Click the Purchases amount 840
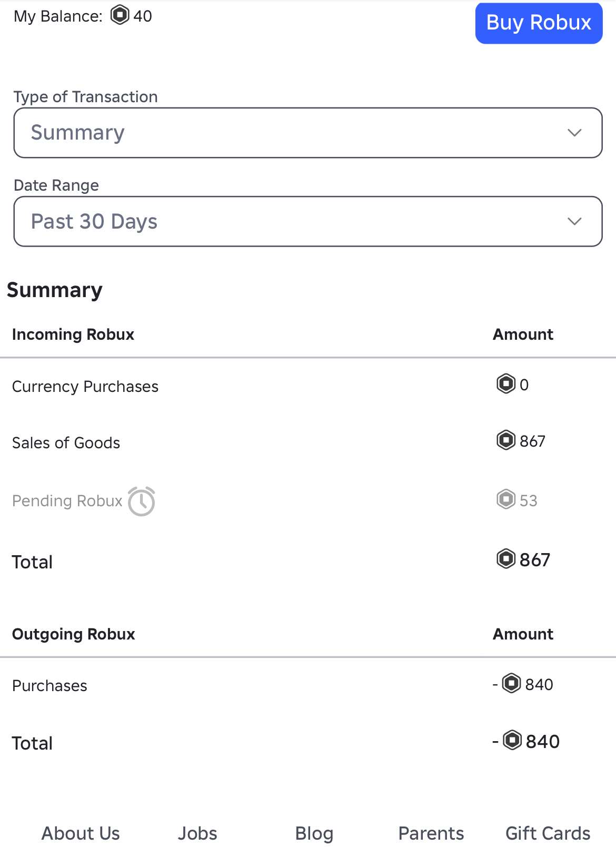The height and width of the screenshot is (856, 616). pos(539,684)
